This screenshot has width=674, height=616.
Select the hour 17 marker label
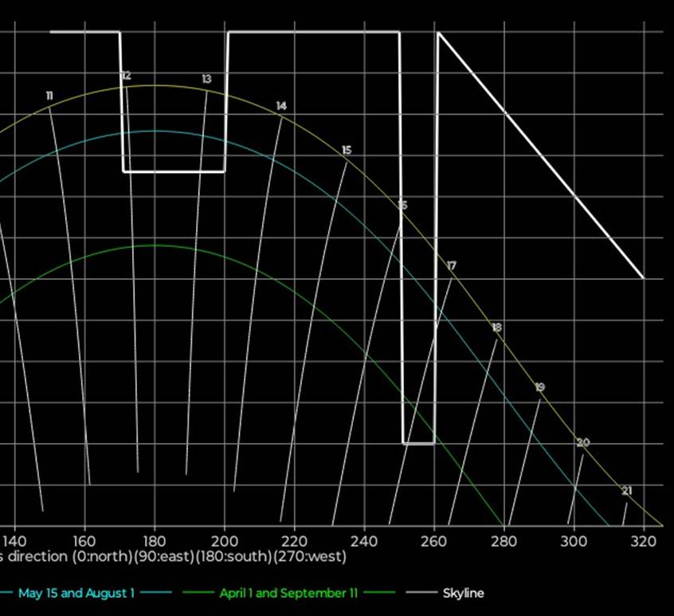click(452, 265)
